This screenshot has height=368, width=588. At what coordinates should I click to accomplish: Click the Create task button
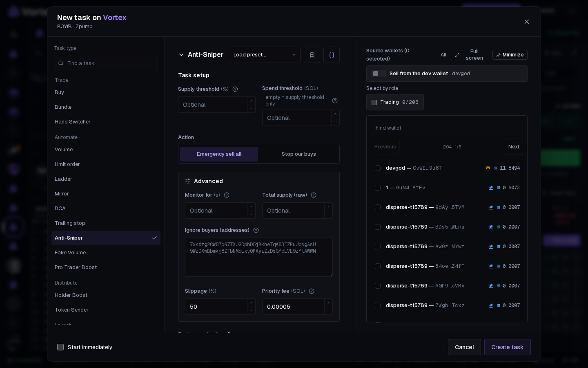[x=508, y=347]
